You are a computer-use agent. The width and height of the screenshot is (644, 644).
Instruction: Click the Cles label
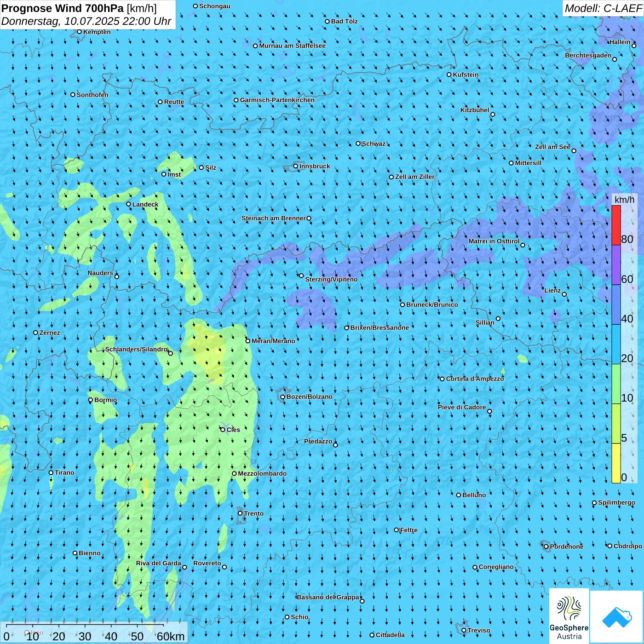(x=233, y=430)
